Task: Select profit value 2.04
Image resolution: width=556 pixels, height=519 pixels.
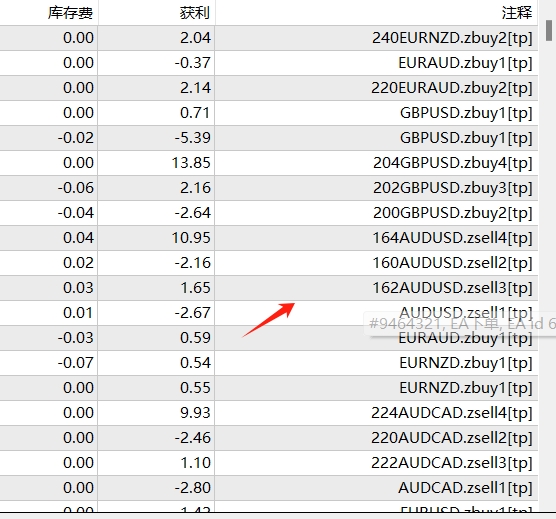Action: click(195, 38)
